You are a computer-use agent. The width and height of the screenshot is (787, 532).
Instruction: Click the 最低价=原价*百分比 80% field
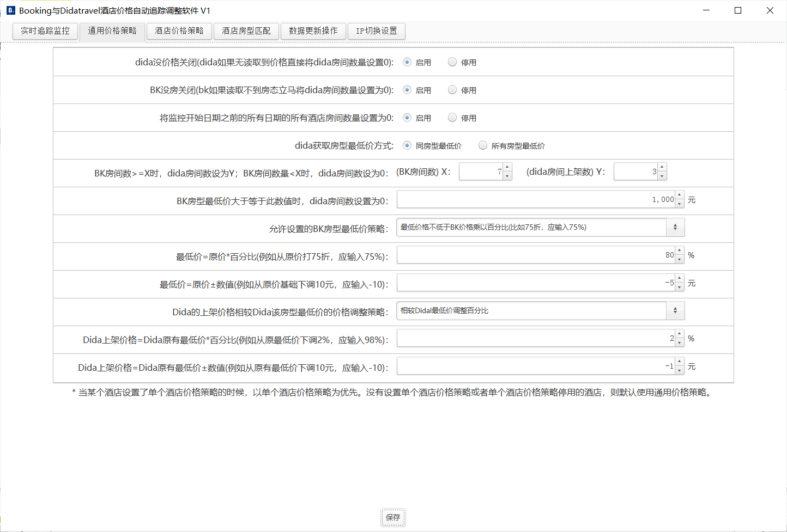click(x=536, y=255)
